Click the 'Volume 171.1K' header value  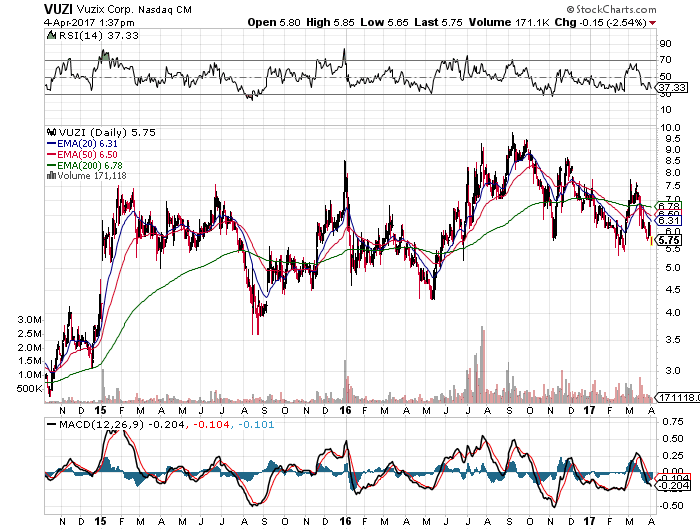pyautogui.click(x=509, y=22)
